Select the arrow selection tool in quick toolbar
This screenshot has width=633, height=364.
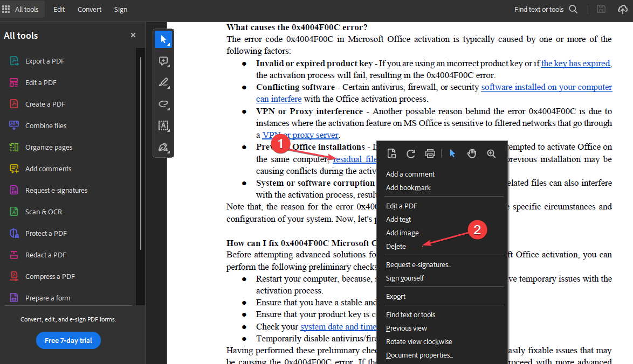tap(163, 39)
